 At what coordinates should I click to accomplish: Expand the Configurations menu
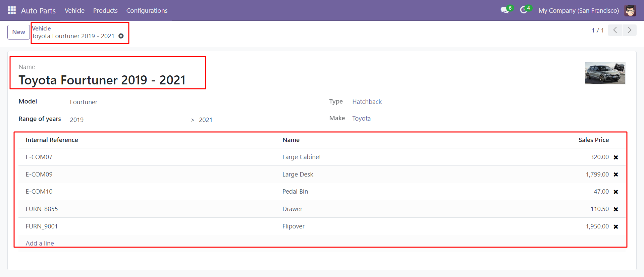147,10
